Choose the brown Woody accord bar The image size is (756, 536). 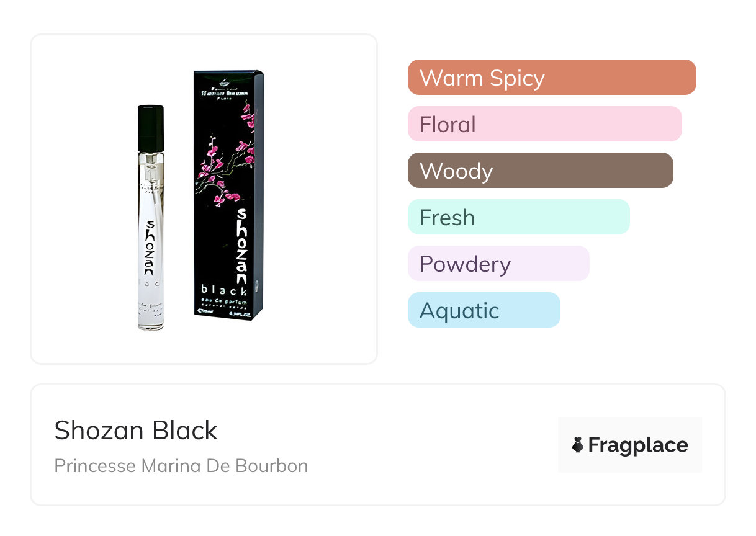[x=540, y=171]
